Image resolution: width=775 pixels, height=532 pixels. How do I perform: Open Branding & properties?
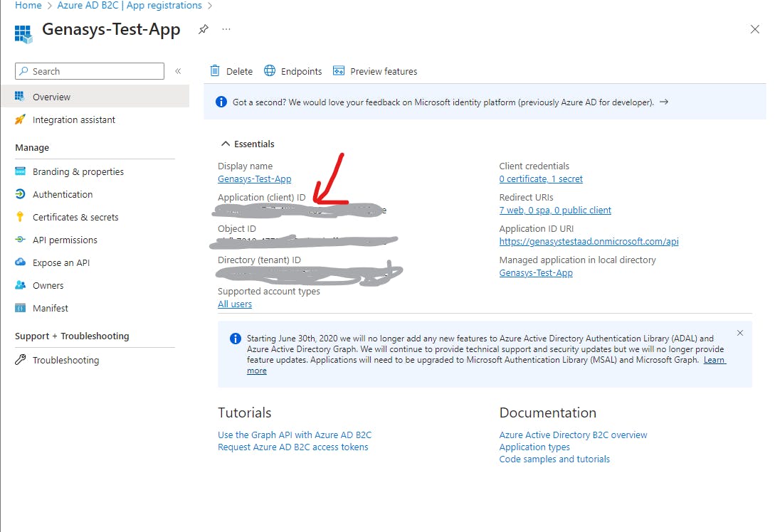(x=78, y=171)
